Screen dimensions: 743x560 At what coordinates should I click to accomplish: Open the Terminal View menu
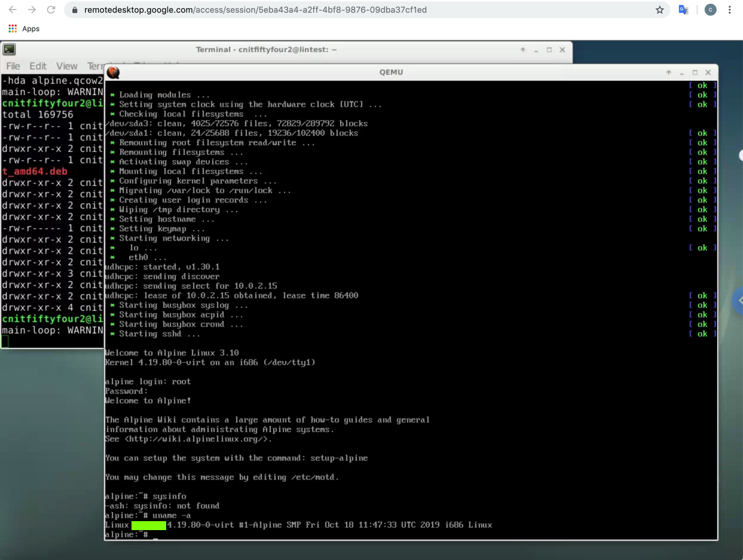pyautogui.click(x=66, y=66)
